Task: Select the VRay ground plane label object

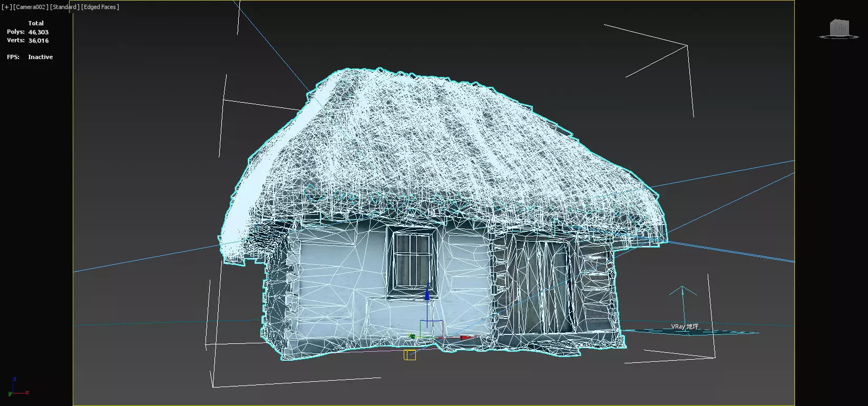Action: 685,326
